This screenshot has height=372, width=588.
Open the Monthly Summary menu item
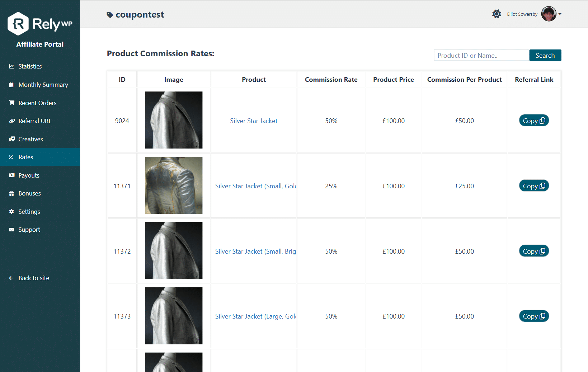[40, 85]
